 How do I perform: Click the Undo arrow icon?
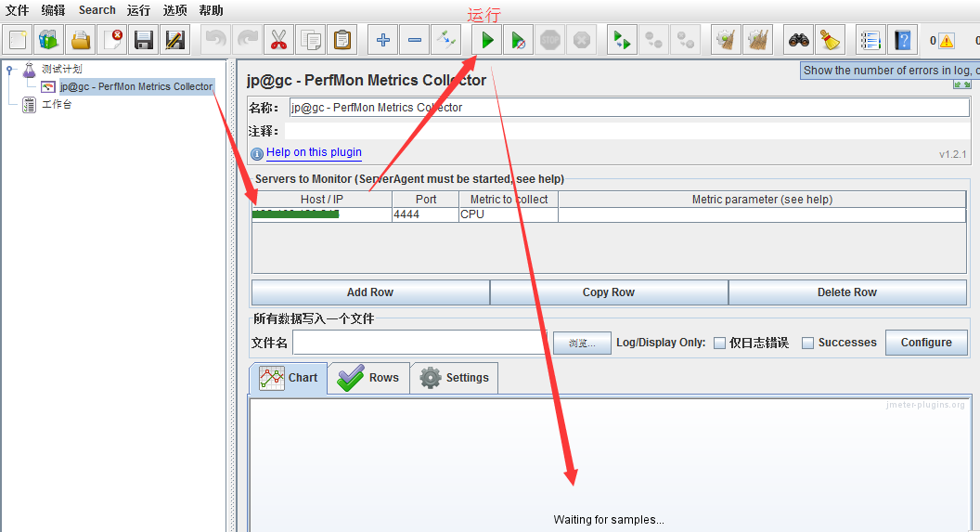[216, 40]
